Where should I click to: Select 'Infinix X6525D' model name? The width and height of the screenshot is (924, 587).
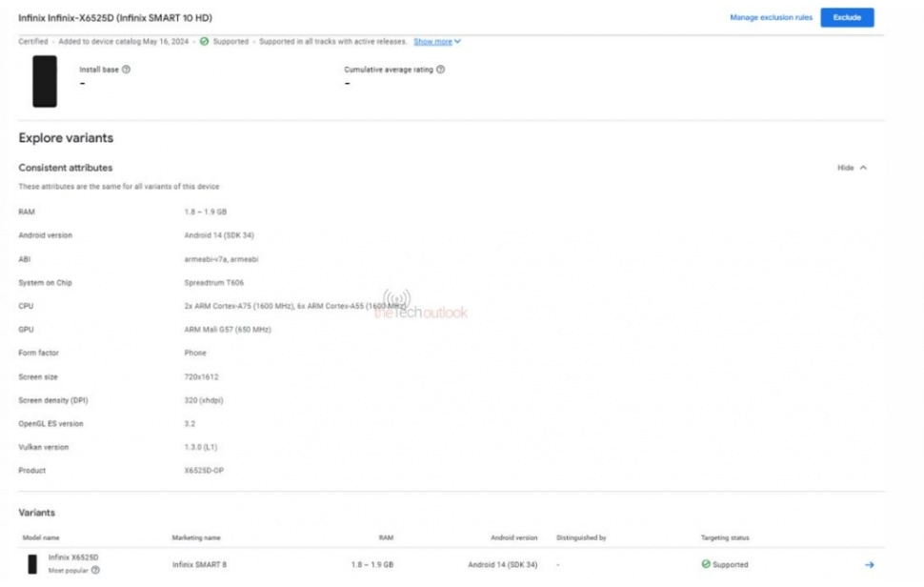click(73, 557)
